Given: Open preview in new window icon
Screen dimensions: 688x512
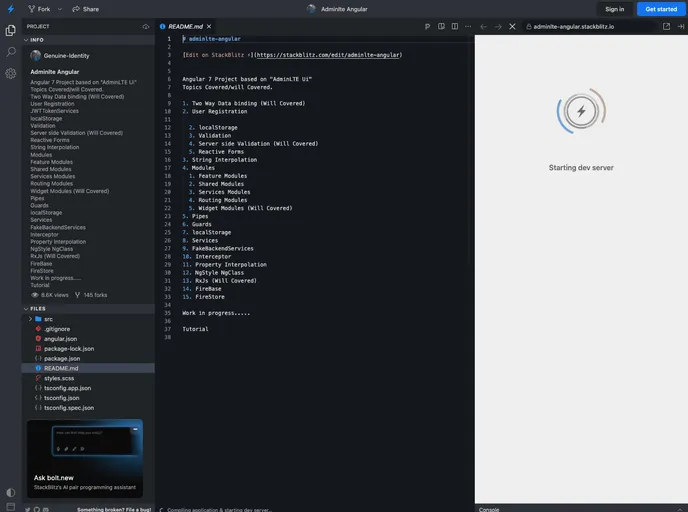Looking at the screenshot, I should tap(667, 26).
